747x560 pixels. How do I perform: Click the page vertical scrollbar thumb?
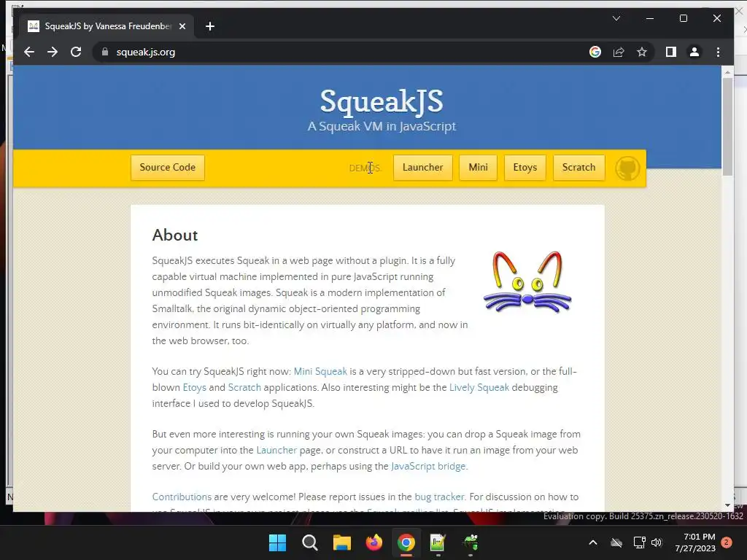(727, 126)
